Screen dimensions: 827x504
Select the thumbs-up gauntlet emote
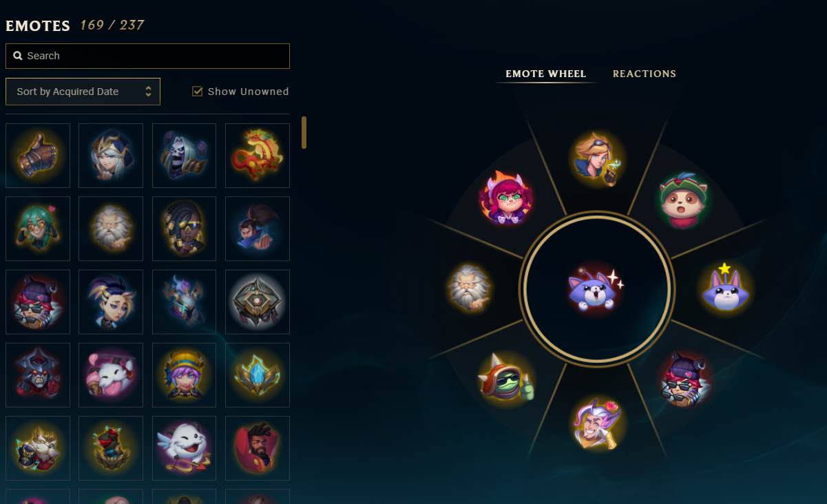tap(38, 156)
